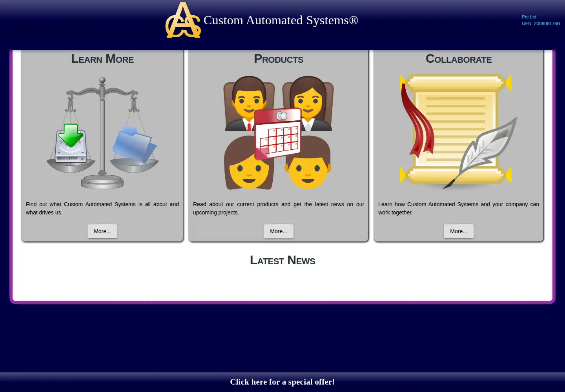Select the Learn More heading
The height and width of the screenshot is (392, 565).
click(x=102, y=59)
